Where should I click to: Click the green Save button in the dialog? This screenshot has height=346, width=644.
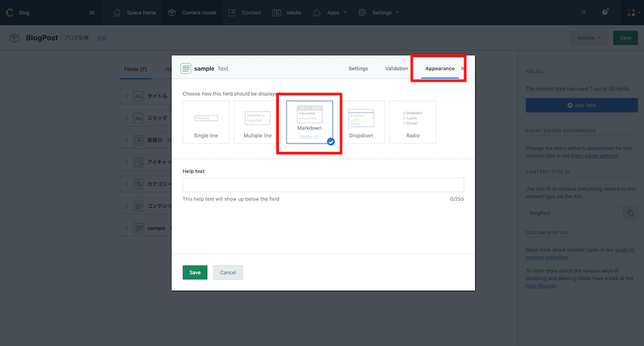click(x=195, y=273)
